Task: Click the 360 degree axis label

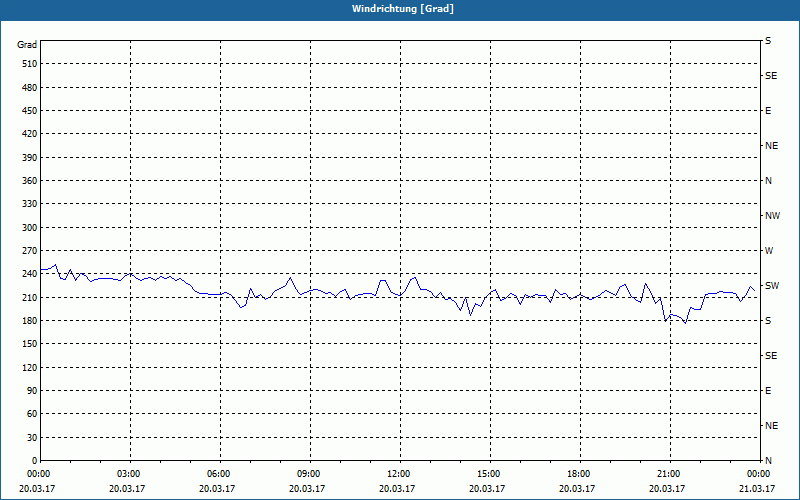Action: coord(30,181)
